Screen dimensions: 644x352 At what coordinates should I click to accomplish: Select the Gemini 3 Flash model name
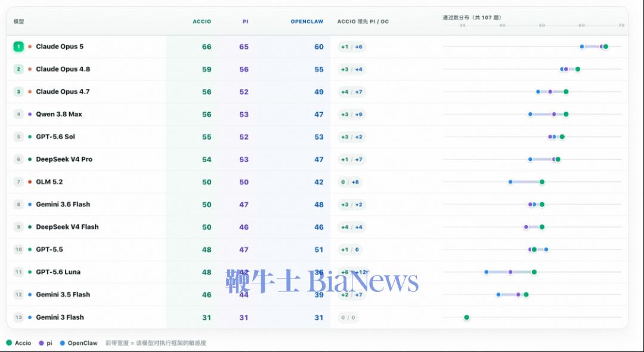coord(60,317)
